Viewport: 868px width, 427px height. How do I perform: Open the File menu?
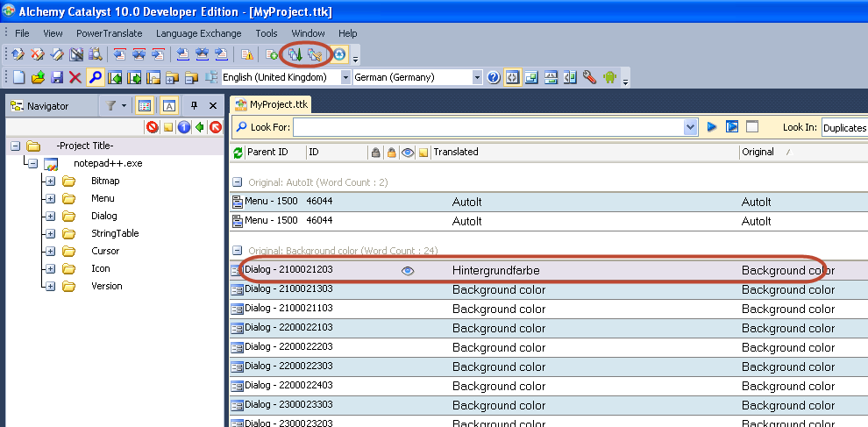[22, 33]
